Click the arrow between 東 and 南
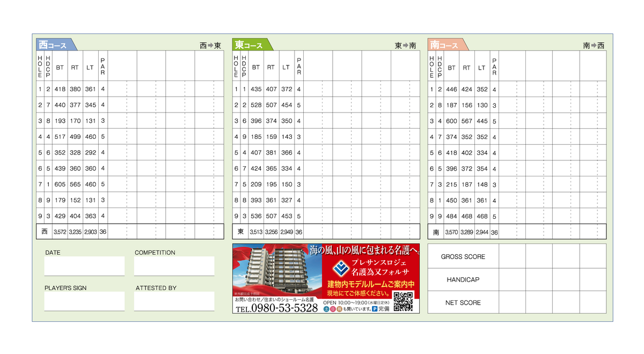 [406, 46]
